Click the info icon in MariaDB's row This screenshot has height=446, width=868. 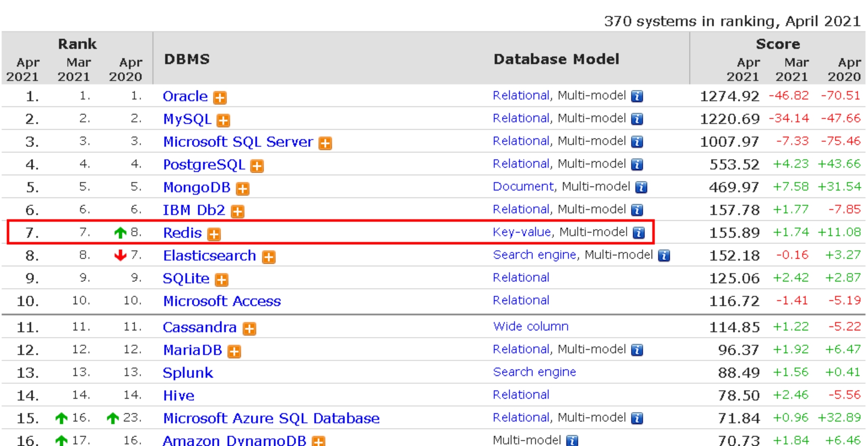point(637,350)
